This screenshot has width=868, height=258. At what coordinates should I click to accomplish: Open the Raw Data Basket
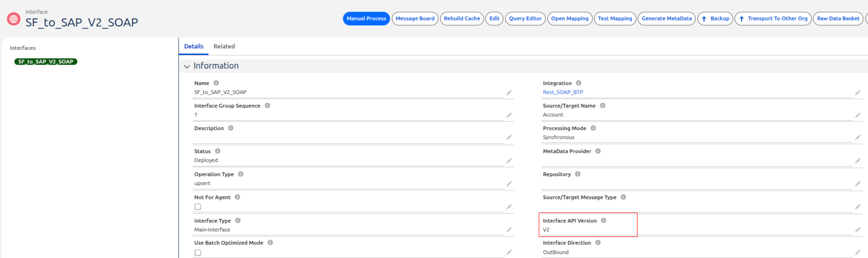pos(838,18)
